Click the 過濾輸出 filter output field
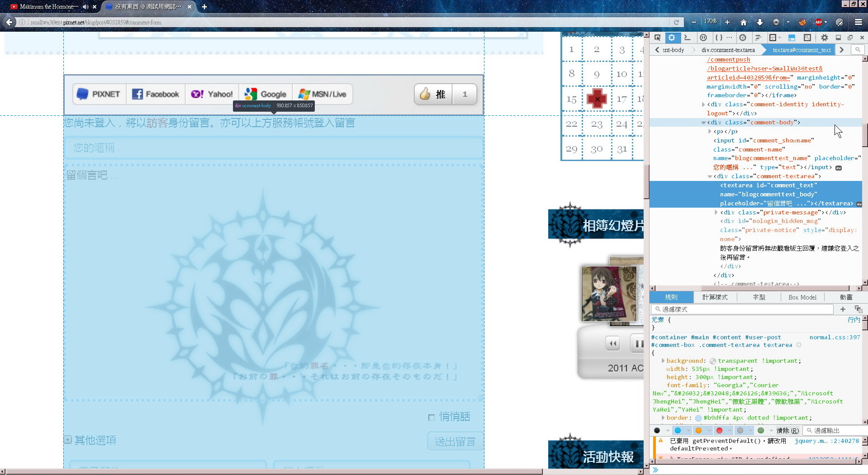 point(836,430)
